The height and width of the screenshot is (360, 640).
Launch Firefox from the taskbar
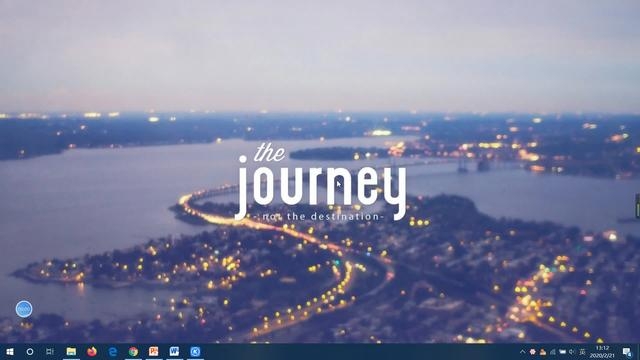[x=92, y=351]
